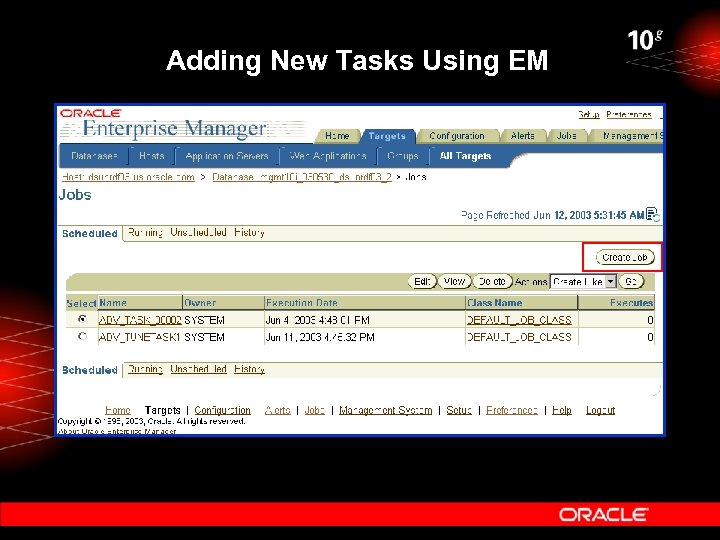Switch to Web Applications subtab
Screen dimensions: 720x540
tap(328, 156)
